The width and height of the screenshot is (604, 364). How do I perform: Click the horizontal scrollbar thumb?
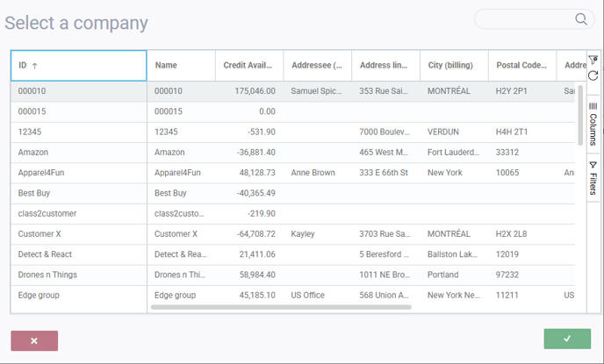[281, 307]
